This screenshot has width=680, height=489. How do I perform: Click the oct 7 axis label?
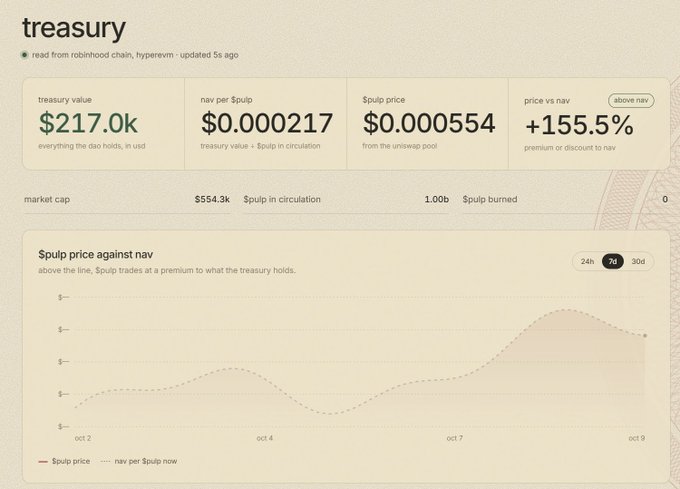pyautogui.click(x=454, y=438)
